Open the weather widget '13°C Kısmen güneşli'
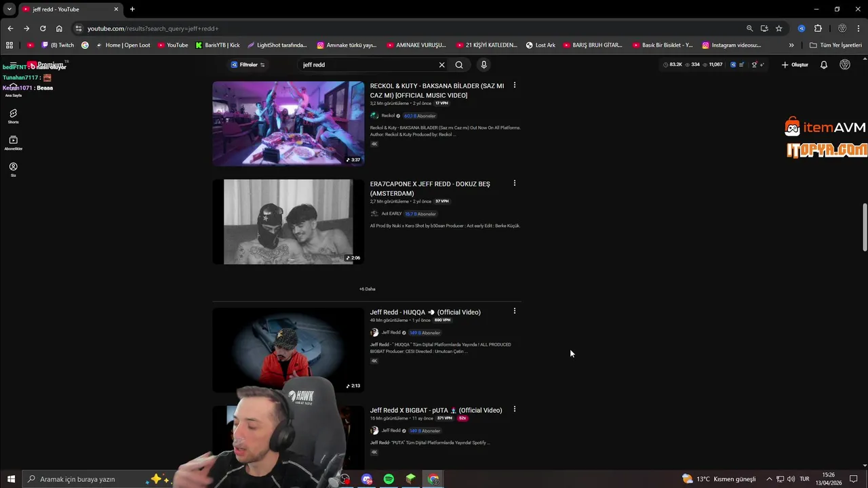The height and width of the screenshot is (488, 868). [x=719, y=479]
